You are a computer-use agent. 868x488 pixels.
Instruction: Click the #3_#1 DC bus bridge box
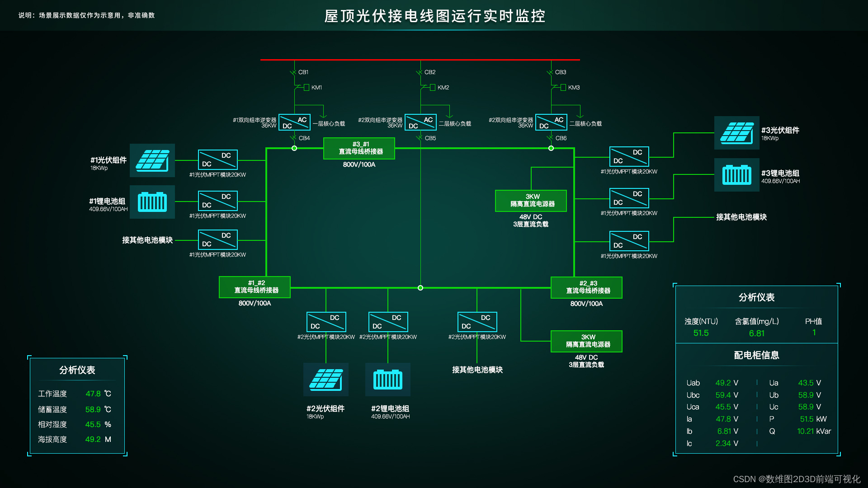pyautogui.click(x=359, y=148)
